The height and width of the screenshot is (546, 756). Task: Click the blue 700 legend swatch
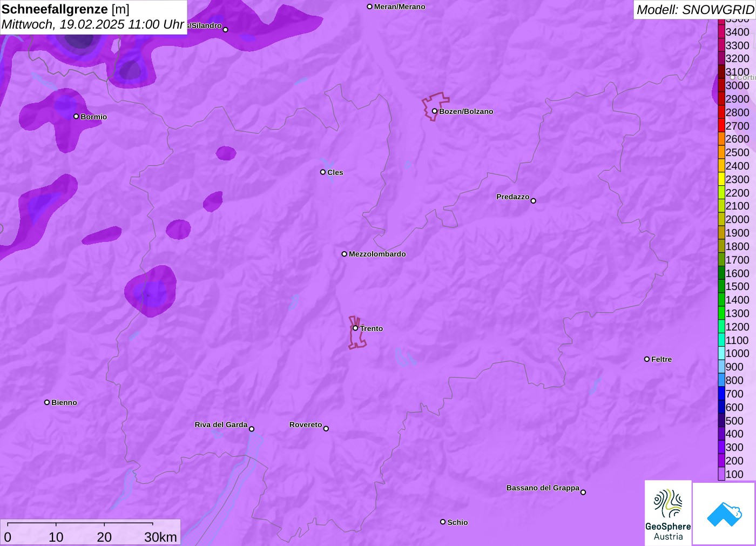click(721, 394)
